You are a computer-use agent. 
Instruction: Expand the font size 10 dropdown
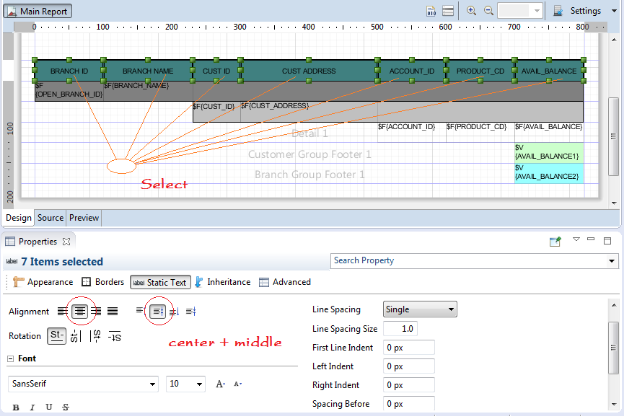201,384
